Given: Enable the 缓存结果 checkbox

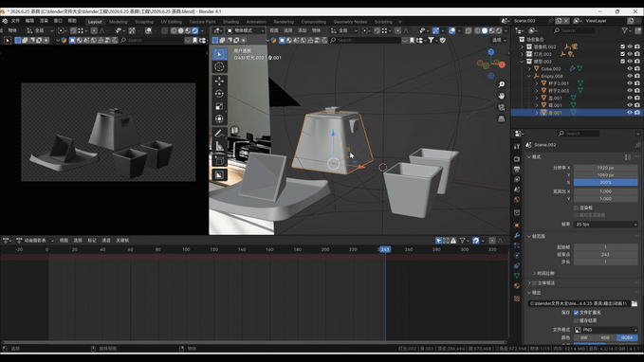Looking at the screenshot, I should [x=576, y=320].
